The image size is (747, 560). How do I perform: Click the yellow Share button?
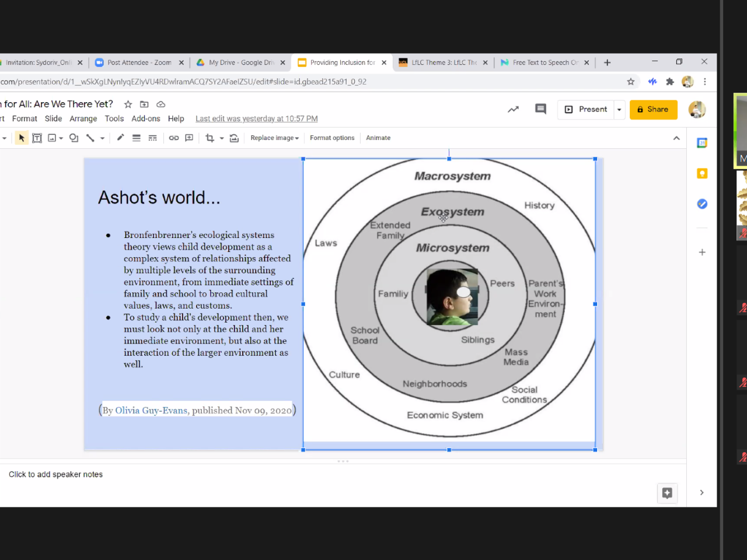point(653,110)
